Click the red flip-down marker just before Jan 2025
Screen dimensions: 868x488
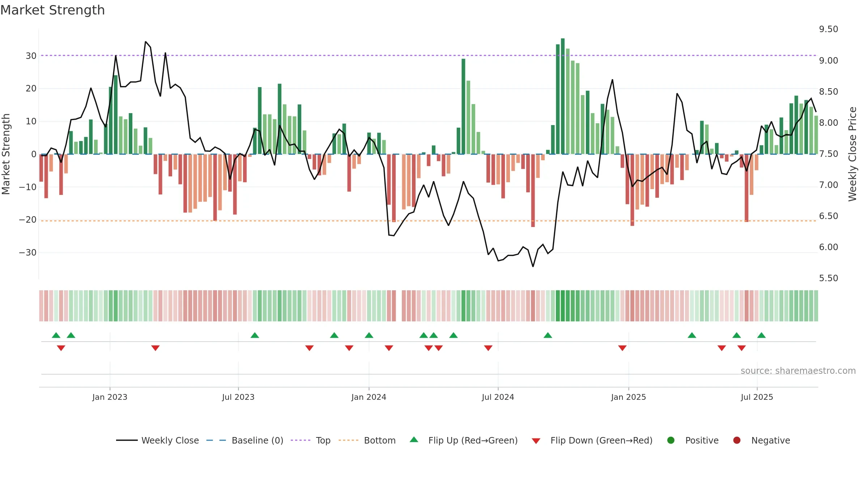[622, 348]
